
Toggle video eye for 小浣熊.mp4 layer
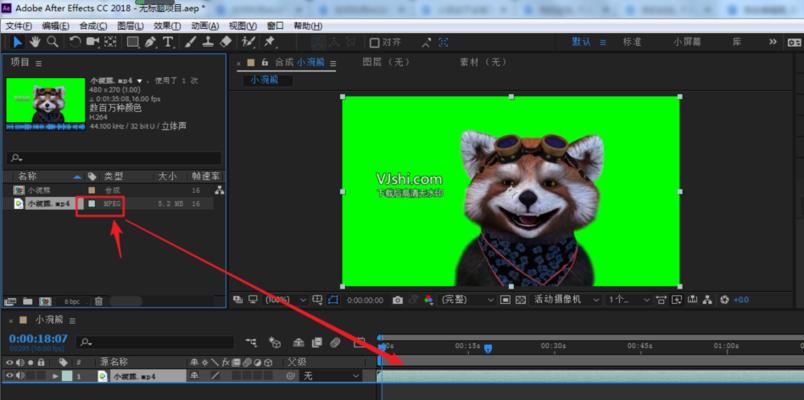pyautogui.click(x=10, y=376)
